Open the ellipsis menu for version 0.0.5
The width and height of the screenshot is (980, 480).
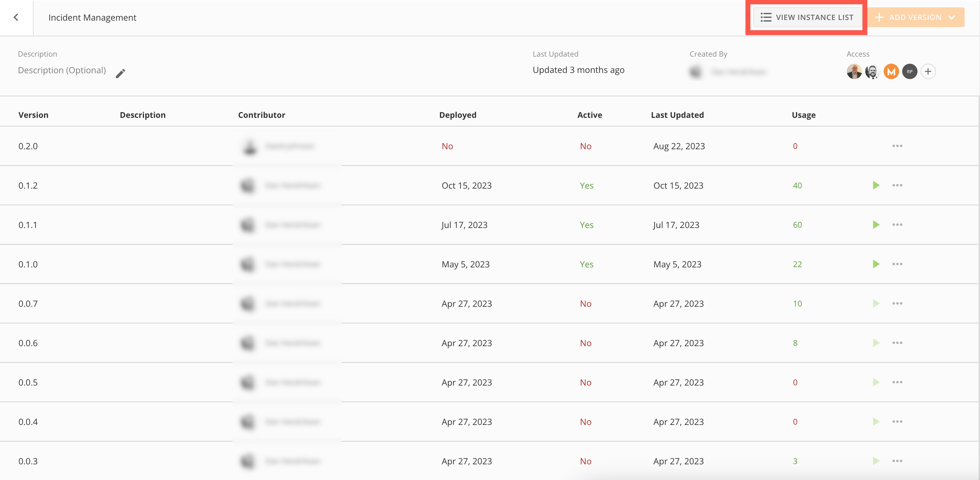click(898, 382)
